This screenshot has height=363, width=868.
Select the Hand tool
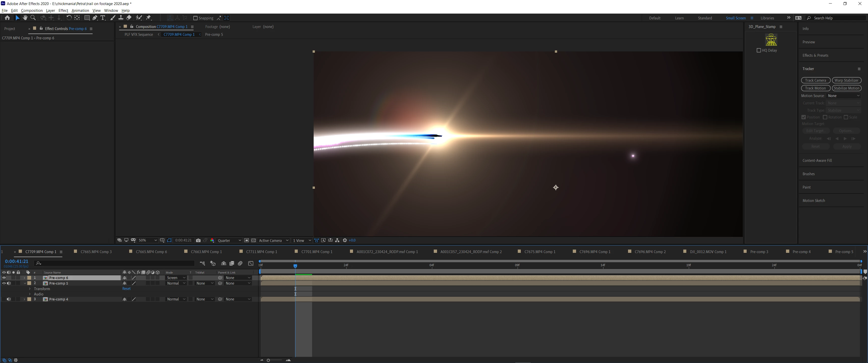point(25,18)
